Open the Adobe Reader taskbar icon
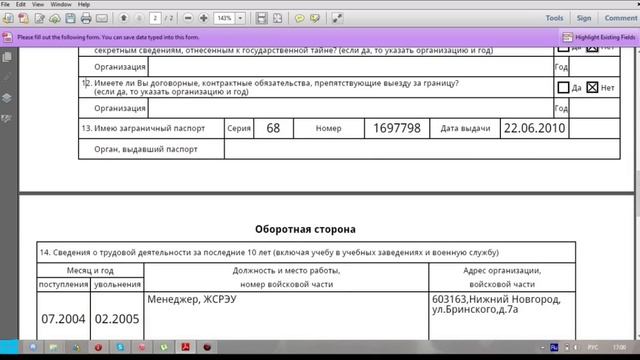This screenshot has width=640, height=360. (185, 347)
